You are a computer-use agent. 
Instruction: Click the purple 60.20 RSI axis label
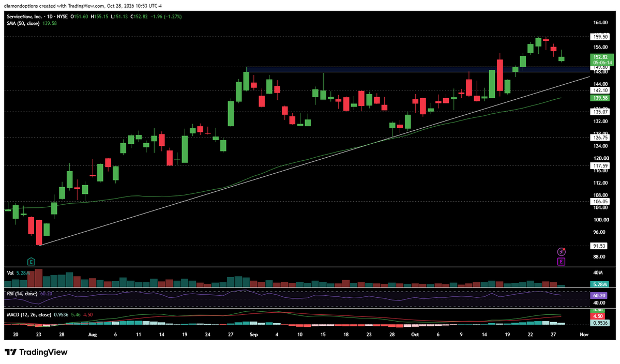pos(600,295)
